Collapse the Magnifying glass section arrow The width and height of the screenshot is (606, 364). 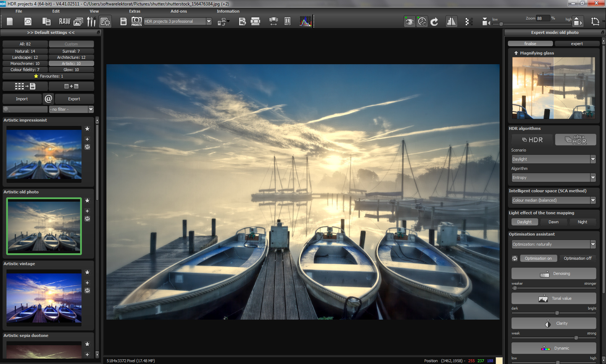point(516,53)
